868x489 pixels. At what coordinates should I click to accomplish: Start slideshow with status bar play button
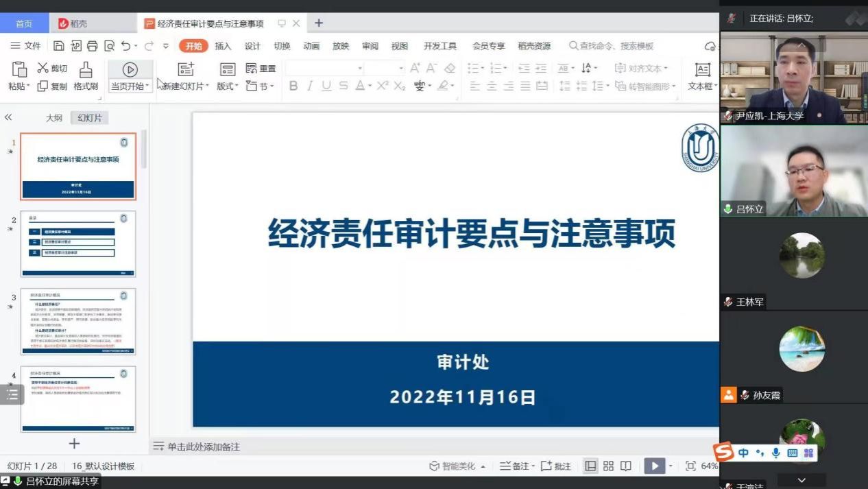pos(655,466)
